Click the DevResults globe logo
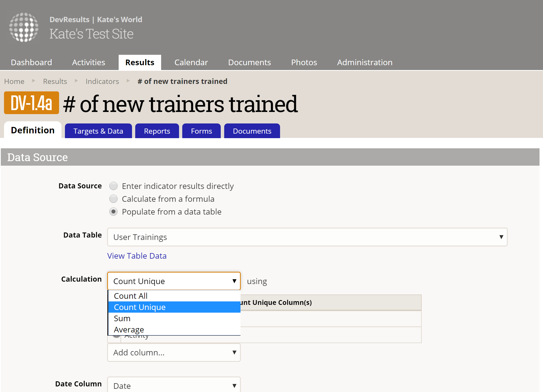The width and height of the screenshot is (543, 392). (24, 27)
